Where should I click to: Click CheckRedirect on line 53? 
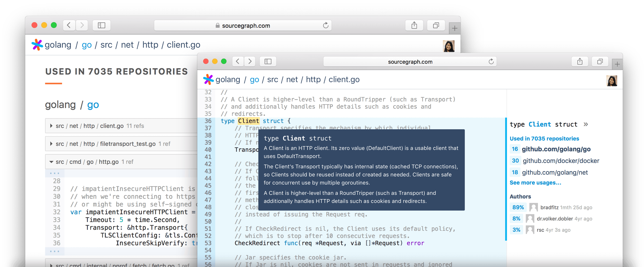[x=257, y=243]
